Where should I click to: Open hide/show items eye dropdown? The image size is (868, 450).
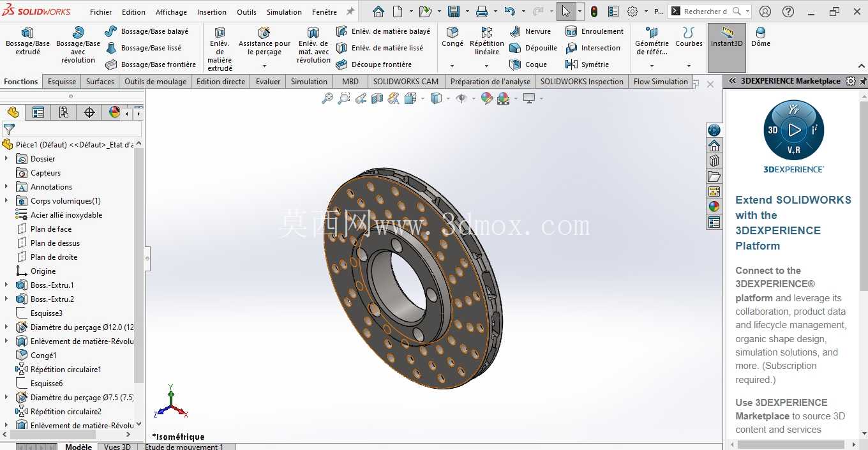click(x=474, y=98)
